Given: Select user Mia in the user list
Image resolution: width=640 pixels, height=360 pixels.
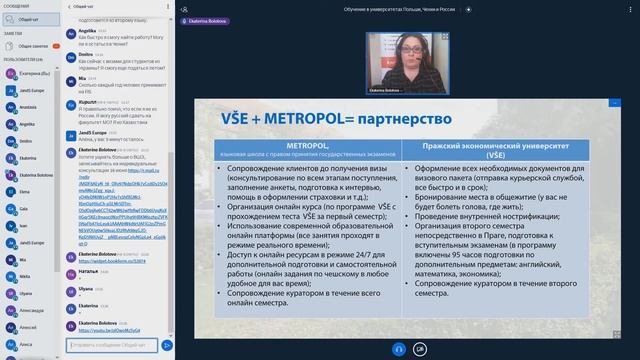Looking at the screenshot, I should pos(29,260).
